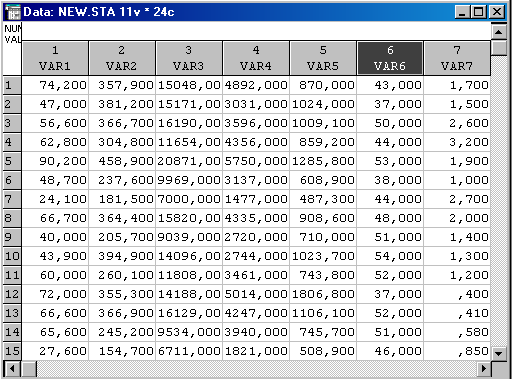Minimize the NEW.STA data window
The image size is (512, 379).
(462, 12)
